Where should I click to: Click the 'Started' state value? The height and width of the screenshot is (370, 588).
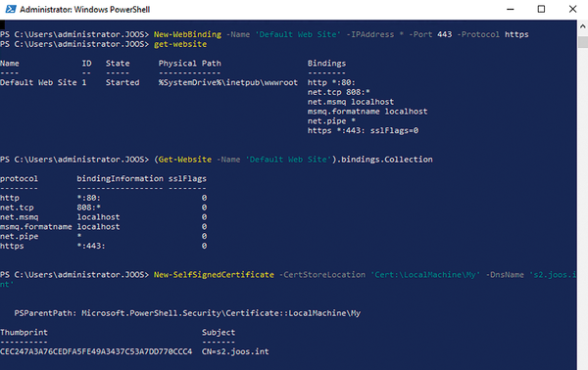[122, 82]
